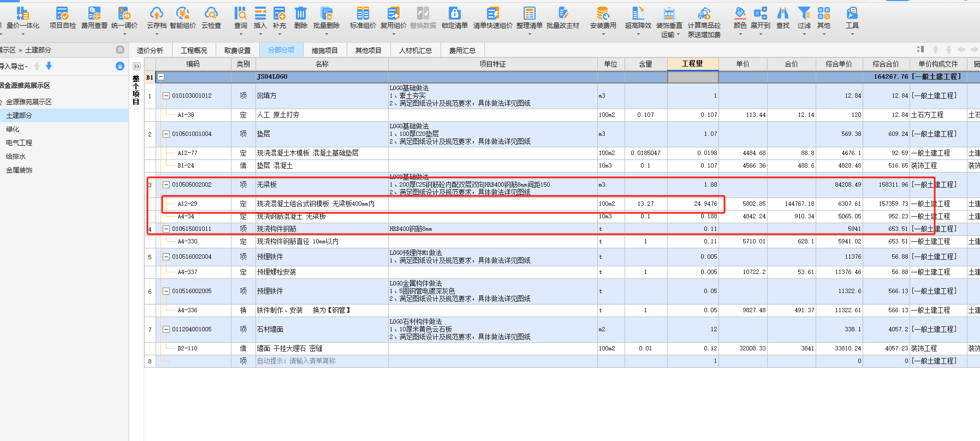Collapse the B1 JS04LOGO section
The height and width of the screenshot is (441, 980).
pos(161,77)
